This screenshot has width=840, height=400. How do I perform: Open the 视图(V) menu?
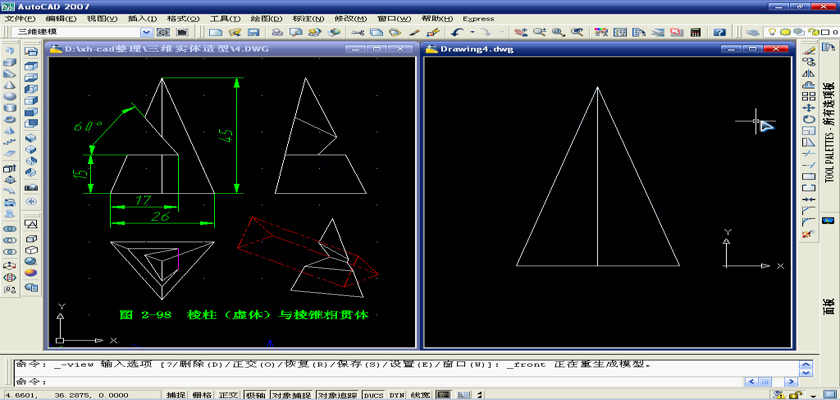pos(102,19)
